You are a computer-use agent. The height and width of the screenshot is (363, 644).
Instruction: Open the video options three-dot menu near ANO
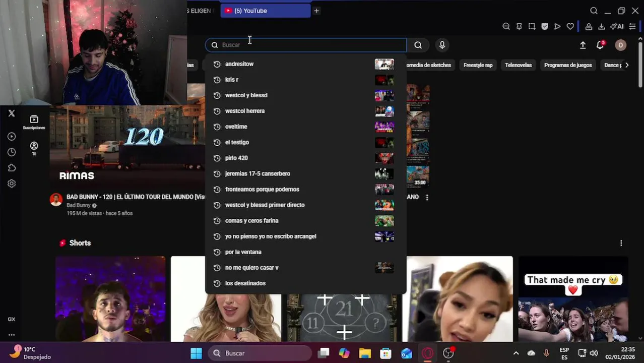[x=427, y=197]
